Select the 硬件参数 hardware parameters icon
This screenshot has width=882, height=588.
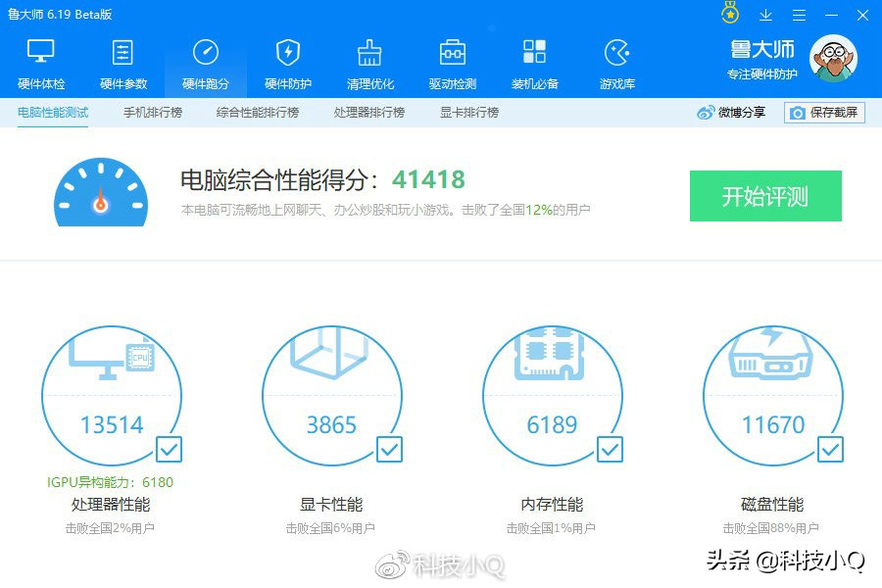(x=123, y=61)
